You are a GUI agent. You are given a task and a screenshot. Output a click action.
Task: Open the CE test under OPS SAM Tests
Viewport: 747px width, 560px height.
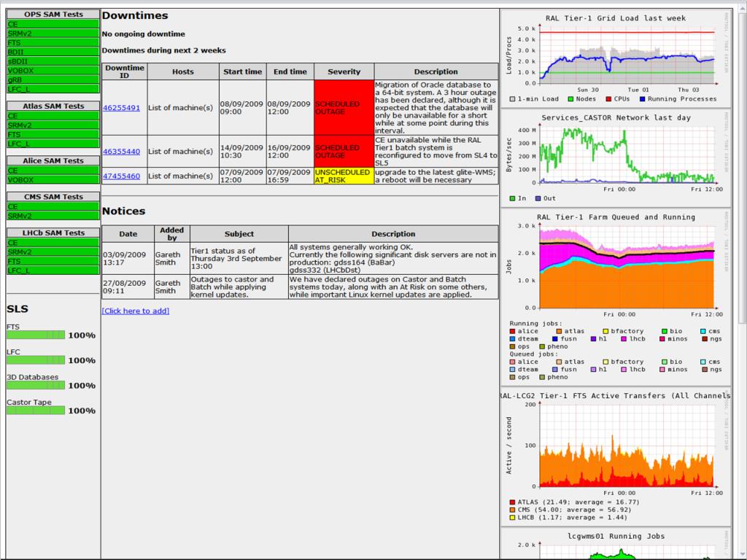53,24
